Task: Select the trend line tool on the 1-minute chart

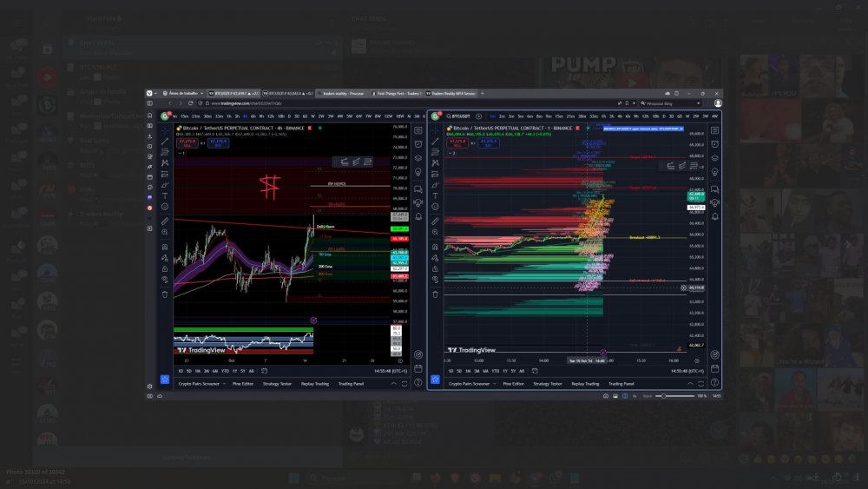Action: coord(435,142)
